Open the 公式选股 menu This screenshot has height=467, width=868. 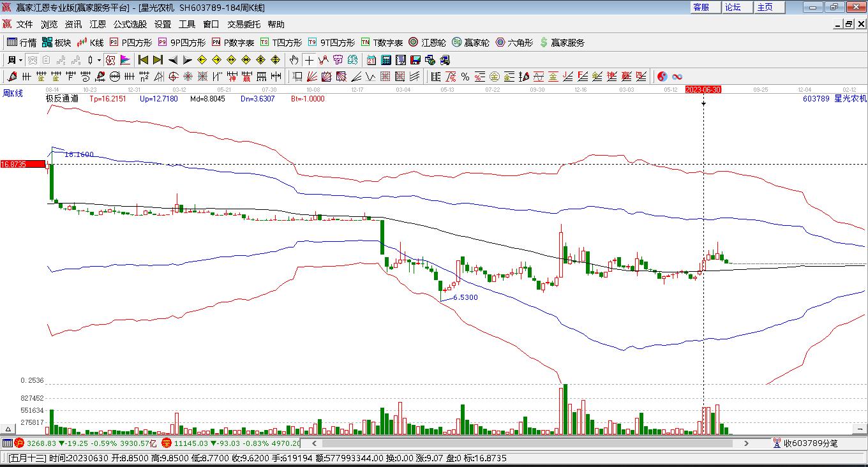pos(130,24)
